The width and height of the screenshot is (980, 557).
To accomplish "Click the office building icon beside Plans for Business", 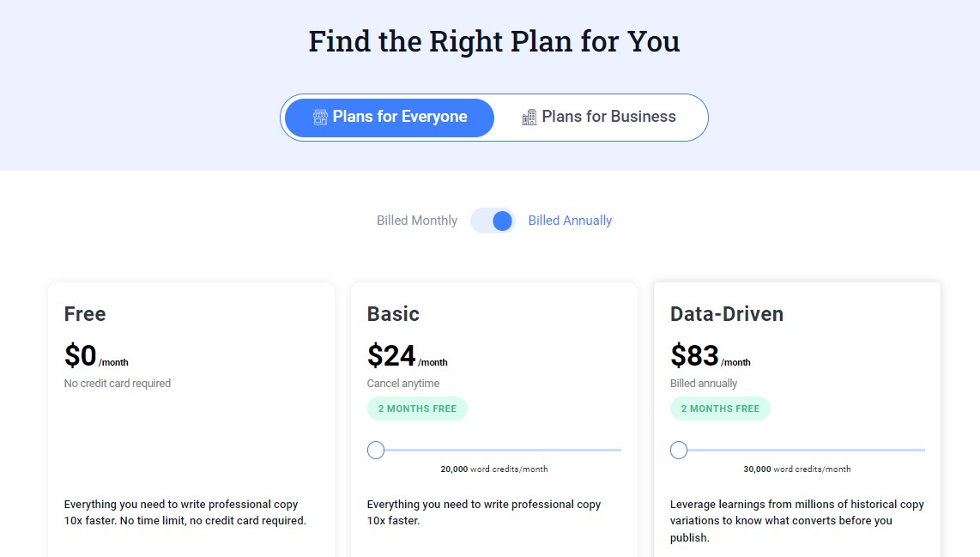I will (x=529, y=118).
